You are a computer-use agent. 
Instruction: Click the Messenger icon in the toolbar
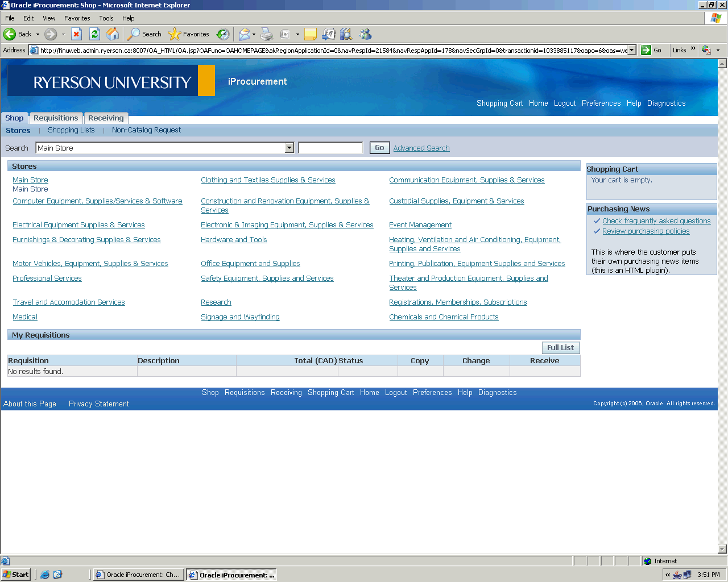click(365, 34)
